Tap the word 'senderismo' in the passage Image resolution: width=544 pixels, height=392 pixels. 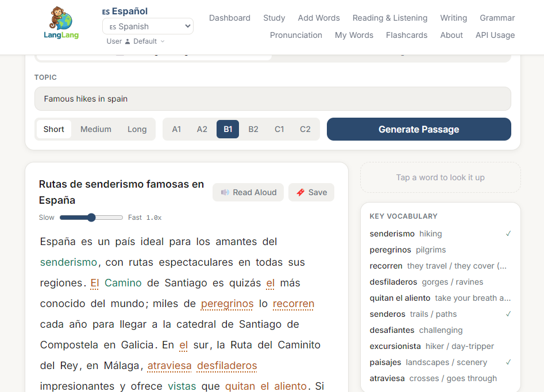click(x=68, y=262)
